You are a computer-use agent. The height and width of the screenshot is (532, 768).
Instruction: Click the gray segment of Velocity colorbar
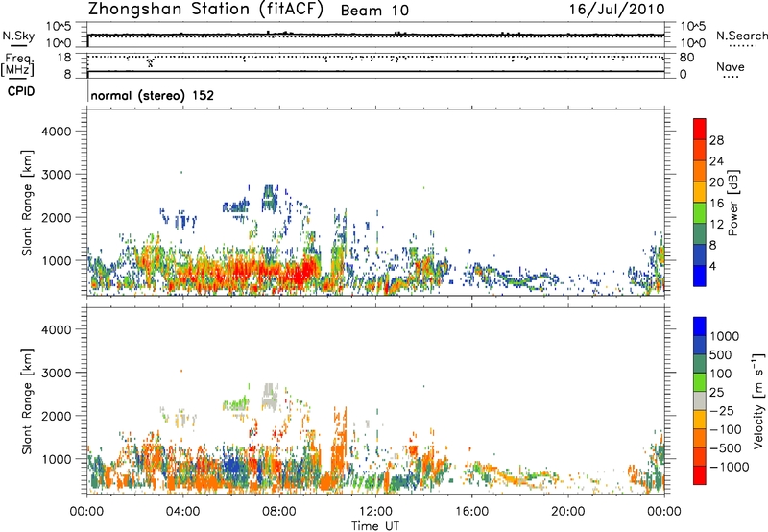point(700,400)
